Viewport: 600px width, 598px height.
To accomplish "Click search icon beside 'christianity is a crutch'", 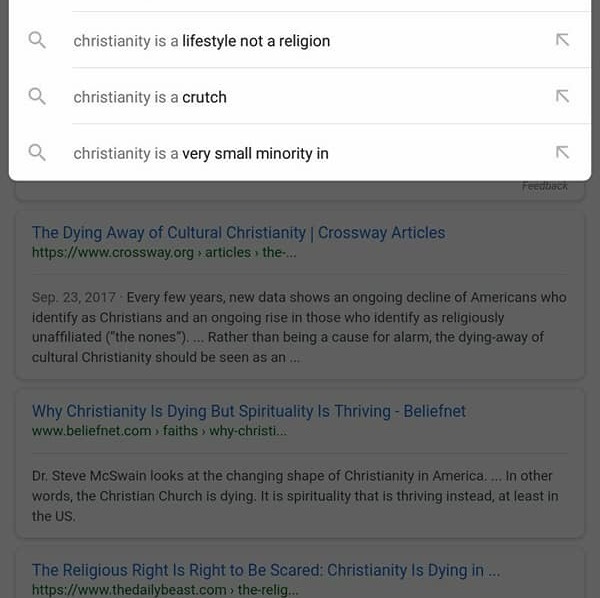I will 37,97.
